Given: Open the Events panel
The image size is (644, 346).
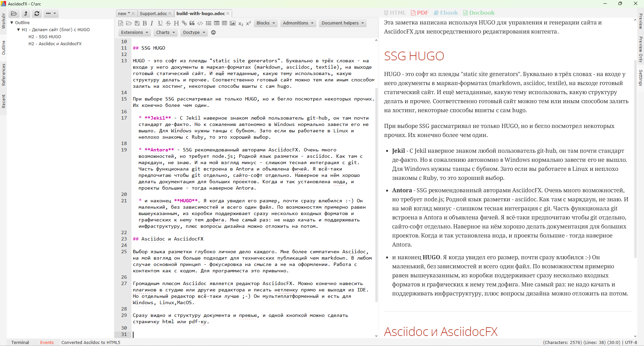Looking at the screenshot, I should coord(47,342).
